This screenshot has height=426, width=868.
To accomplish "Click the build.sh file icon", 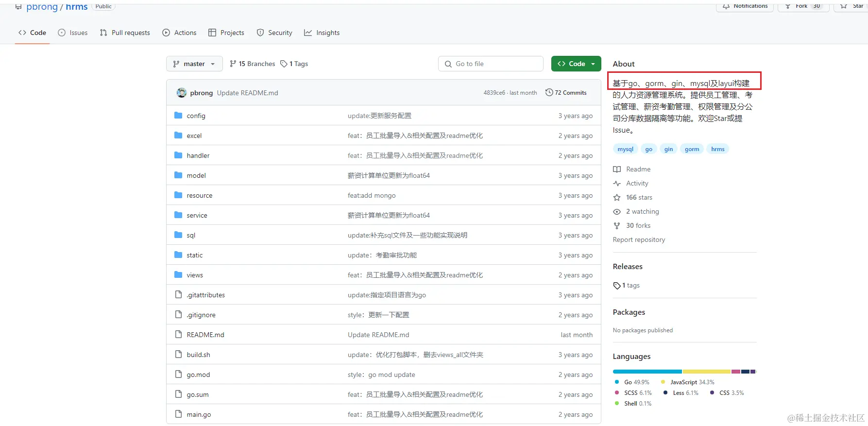I will point(178,355).
